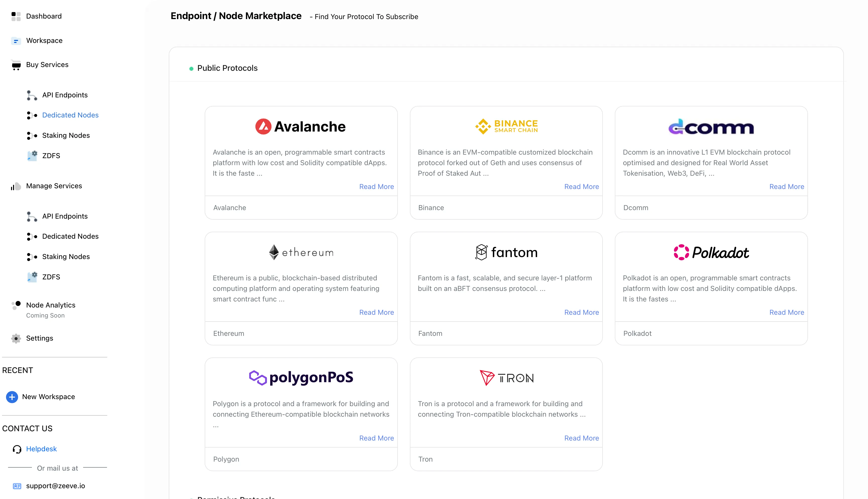Click the Settings gear icon
The image size is (868, 499).
click(16, 338)
